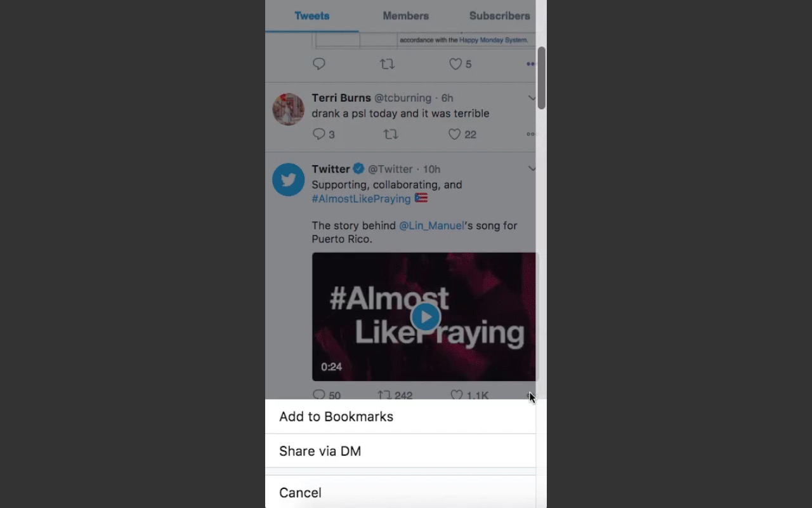Viewport: 812px width, 508px height.
Task: Reply to Terri Burns' psl tweet
Action: coord(319,134)
